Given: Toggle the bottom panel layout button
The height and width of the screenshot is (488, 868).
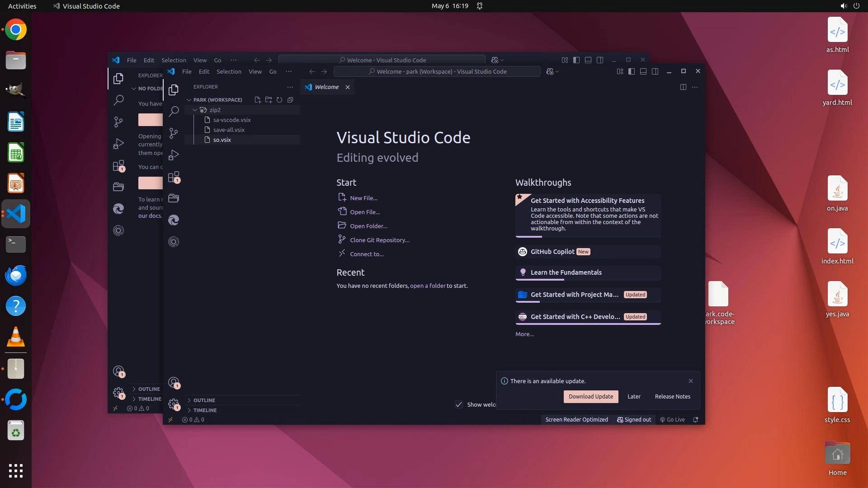Looking at the screenshot, I should (x=643, y=71).
